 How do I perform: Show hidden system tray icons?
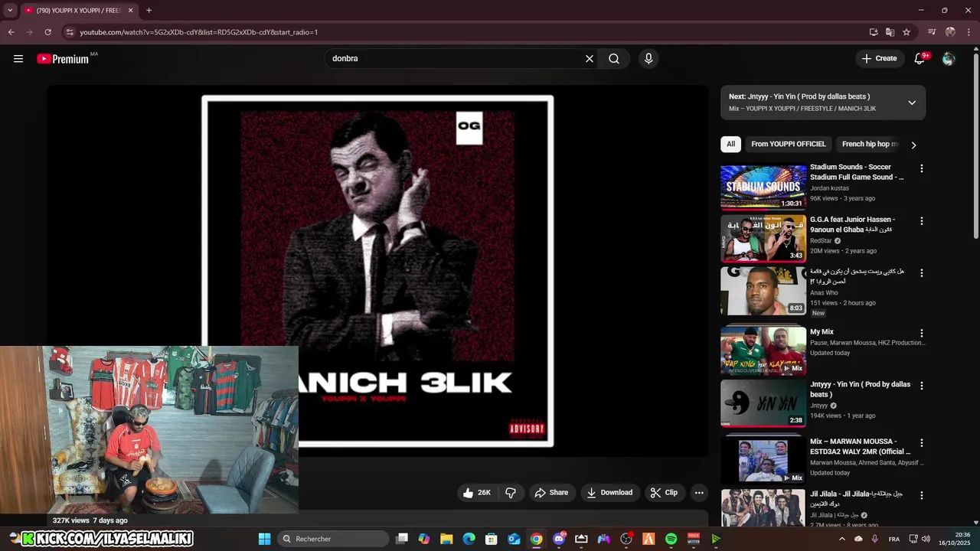(x=841, y=539)
